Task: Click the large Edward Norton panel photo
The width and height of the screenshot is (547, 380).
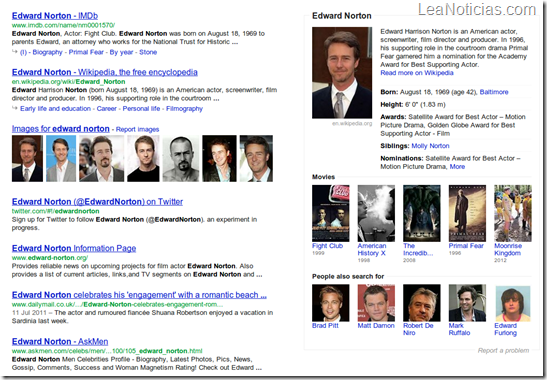Action: 342,73
